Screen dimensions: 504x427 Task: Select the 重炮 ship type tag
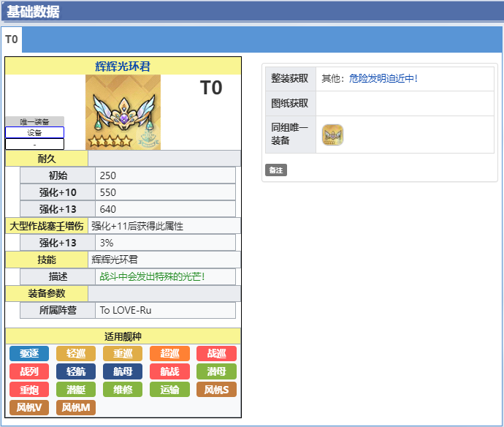29,390
